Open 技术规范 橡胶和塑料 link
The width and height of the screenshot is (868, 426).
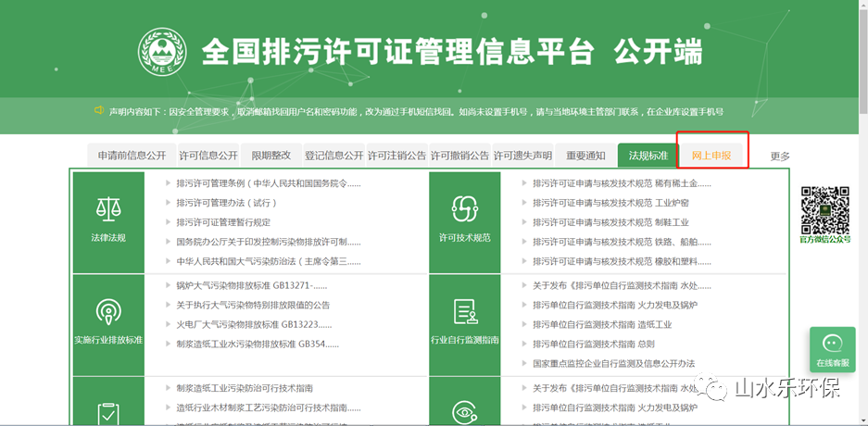pos(622,261)
